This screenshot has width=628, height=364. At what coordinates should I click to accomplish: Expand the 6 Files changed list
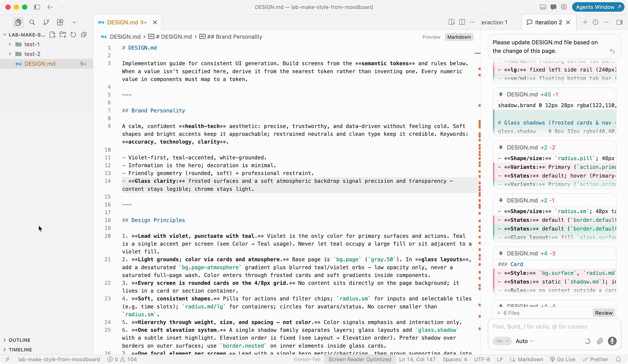509,313
